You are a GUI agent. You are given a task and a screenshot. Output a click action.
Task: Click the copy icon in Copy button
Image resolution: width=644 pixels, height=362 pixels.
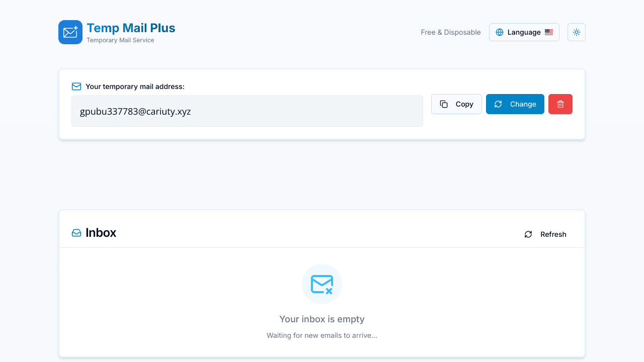pos(444,104)
